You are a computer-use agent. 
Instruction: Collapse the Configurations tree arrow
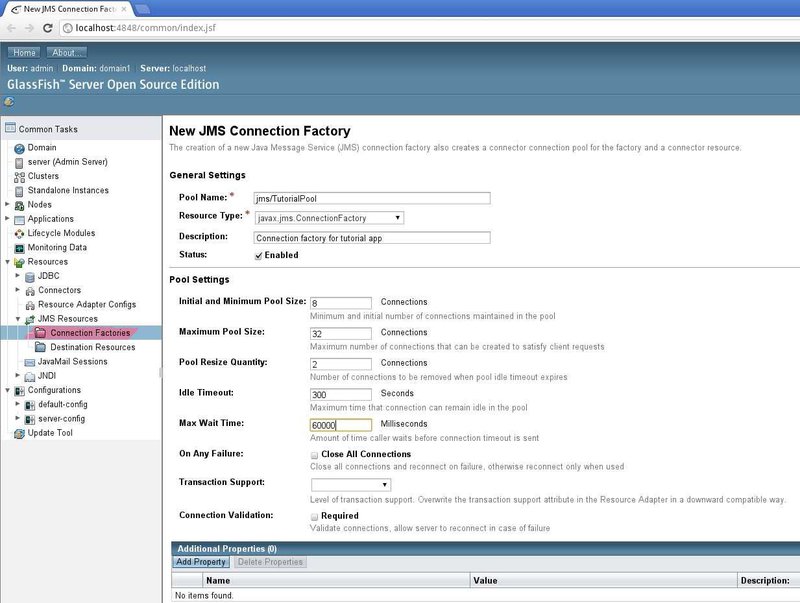coord(7,390)
